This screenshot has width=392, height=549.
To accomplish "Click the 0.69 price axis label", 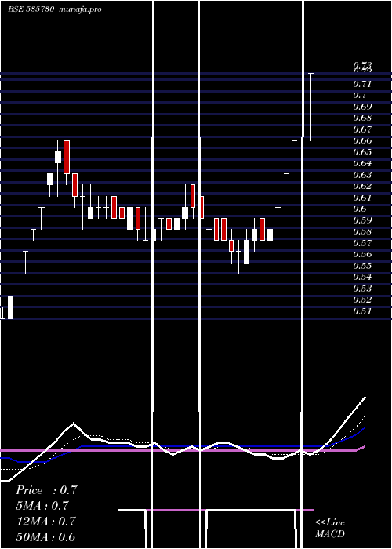I will (362, 107).
